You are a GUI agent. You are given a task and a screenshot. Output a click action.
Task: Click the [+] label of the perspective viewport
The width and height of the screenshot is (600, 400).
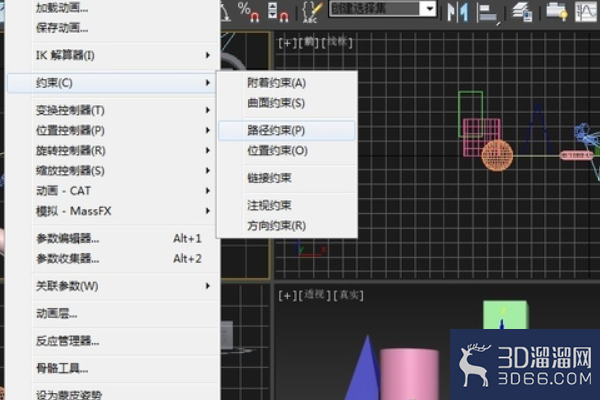click(287, 295)
